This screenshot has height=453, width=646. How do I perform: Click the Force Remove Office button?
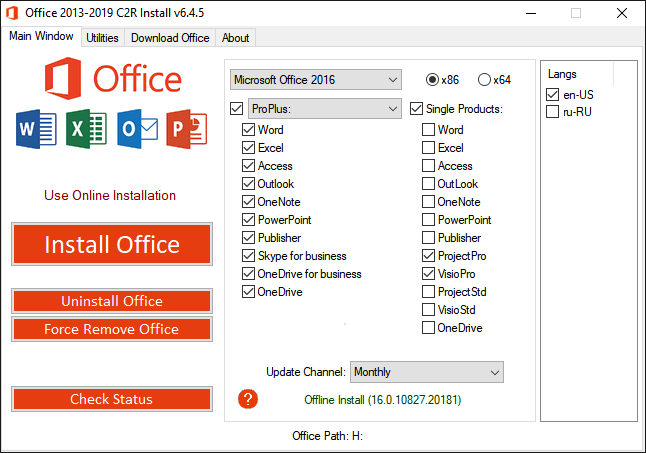coord(112,329)
